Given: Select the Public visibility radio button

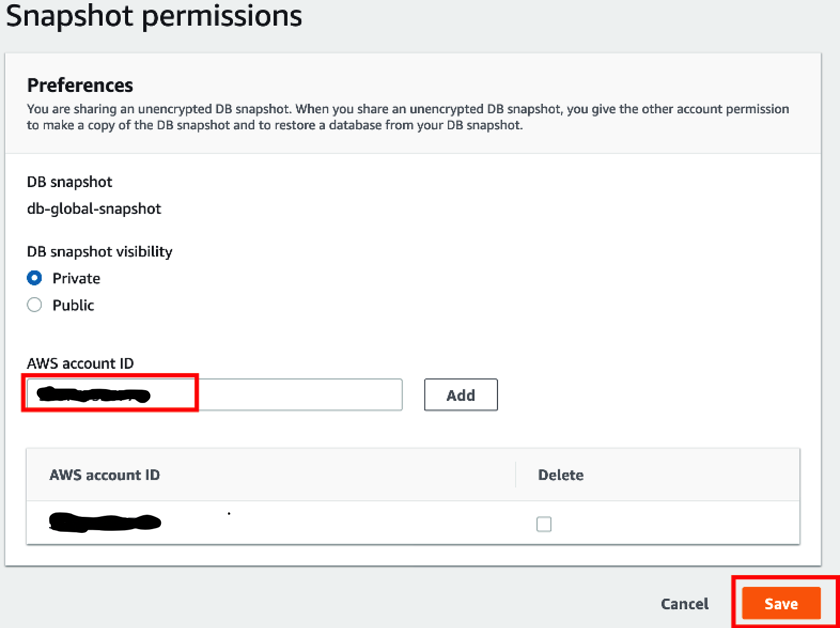Looking at the screenshot, I should click(x=34, y=305).
